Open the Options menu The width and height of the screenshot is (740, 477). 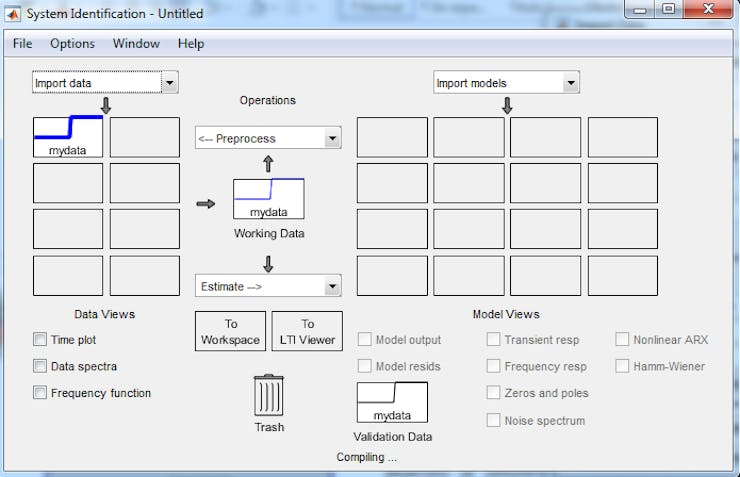(72, 44)
